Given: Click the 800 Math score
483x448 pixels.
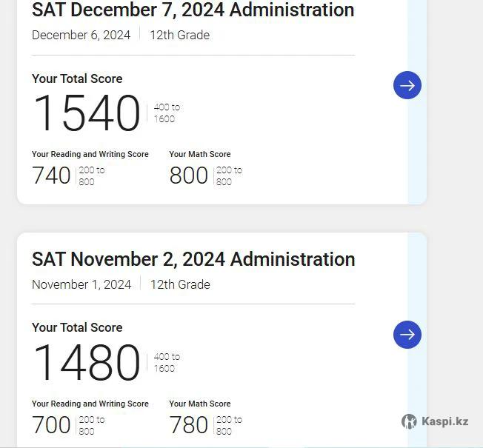Looking at the screenshot, I should pos(188,175).
